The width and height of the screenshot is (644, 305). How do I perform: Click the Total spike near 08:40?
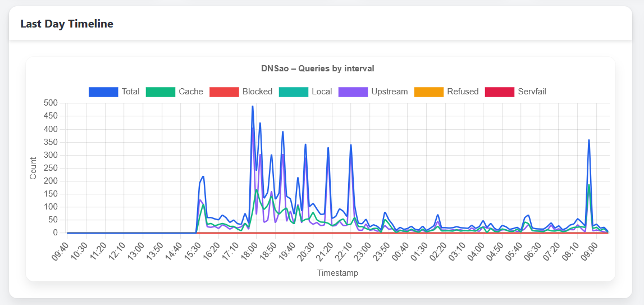tap(588, 140)
